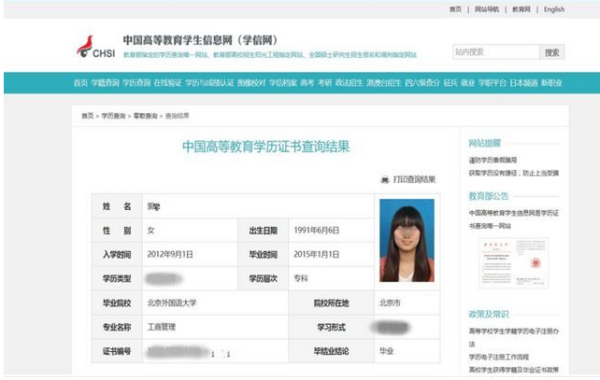The image size is (600, 380).
Task: Click the printer icon beside 打印查询结果
Action: [385, 179]
